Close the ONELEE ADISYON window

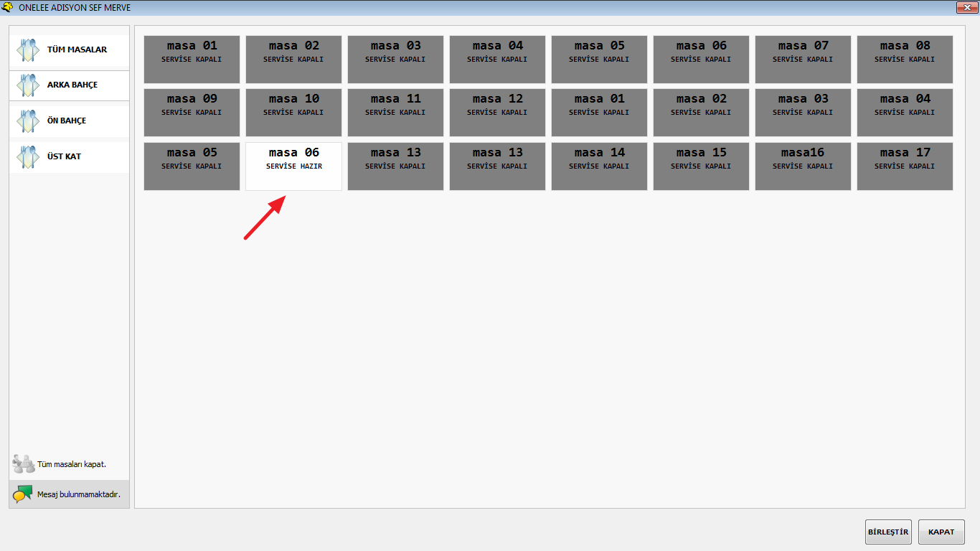pos(966,7)
